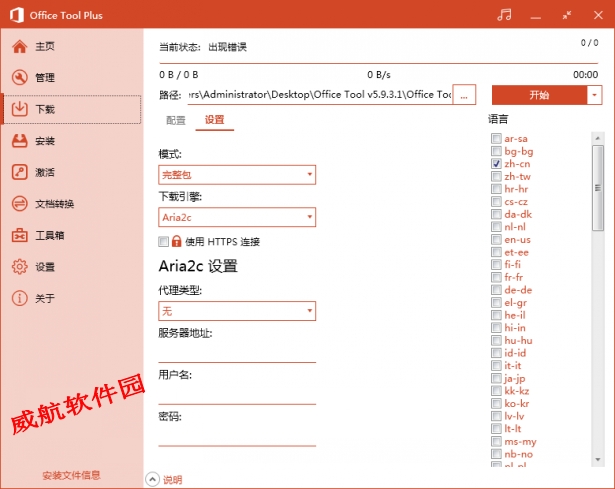Click the toolbox icon beside 工具箱
Screen dimensions: 615x489
point(20,235)
